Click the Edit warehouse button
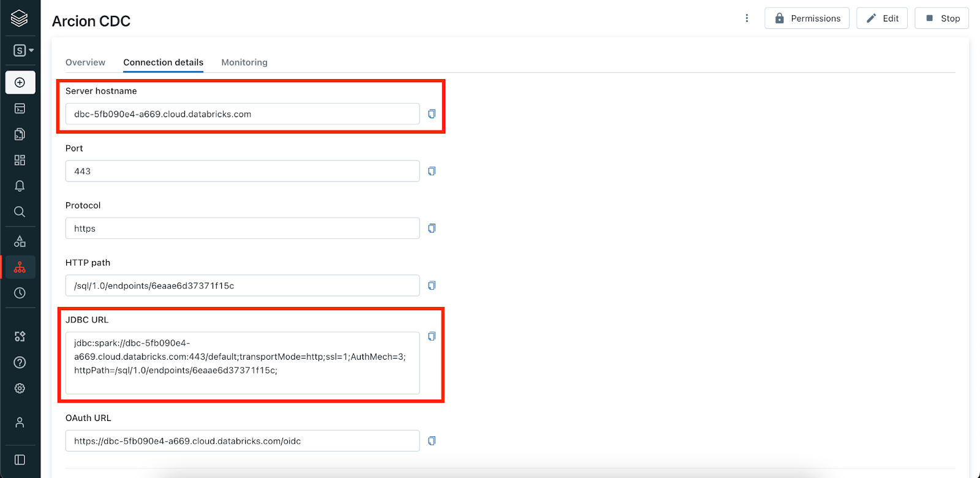Screen dimensions: 980x478 point(882,18)
